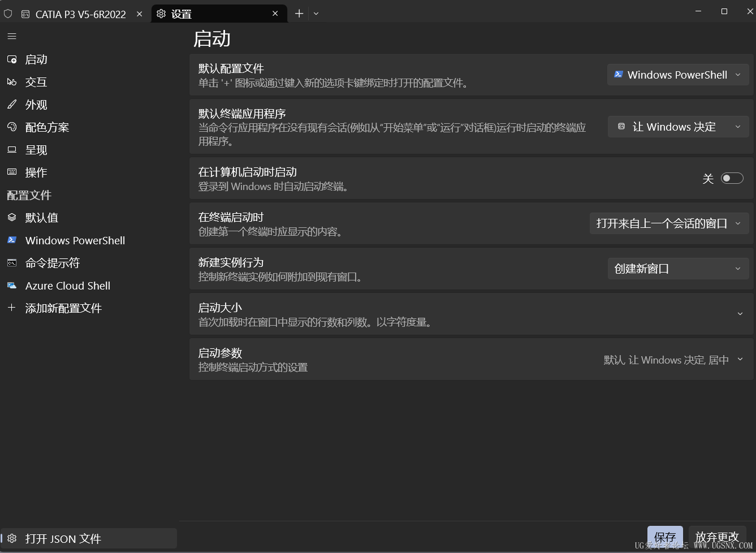Click the 在计算机启动时启动 setting title
This screenshot has height=553, width=756.
(x=248, y=172)
